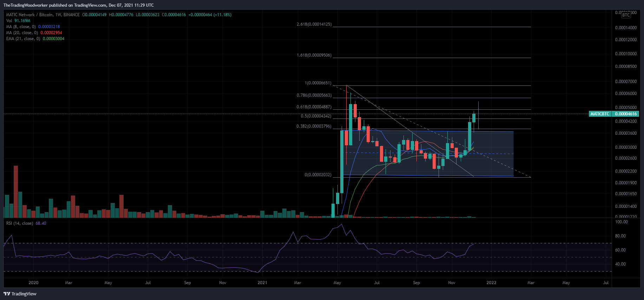Click the current price label 0.00004616
The image size is (644, 300).
626,114
